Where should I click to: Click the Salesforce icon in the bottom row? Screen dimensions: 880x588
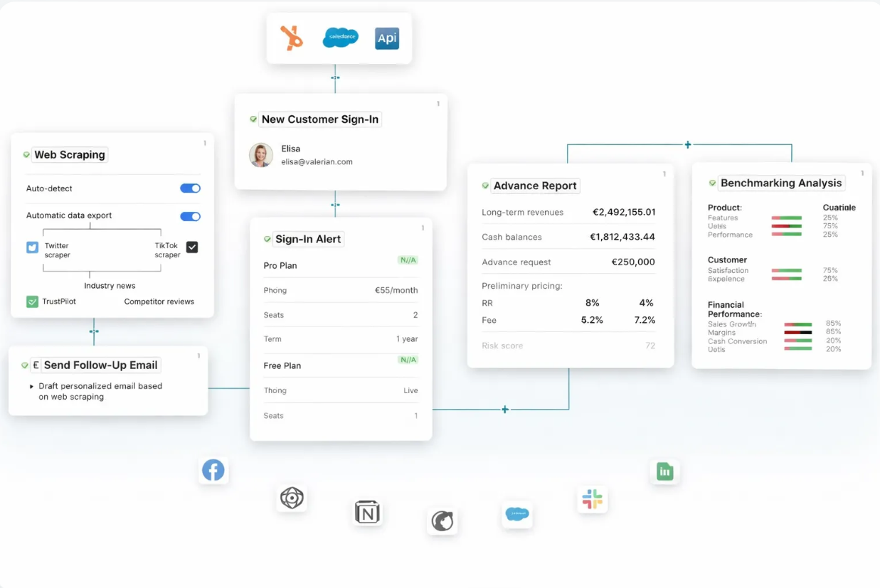[x=517, y=513]
